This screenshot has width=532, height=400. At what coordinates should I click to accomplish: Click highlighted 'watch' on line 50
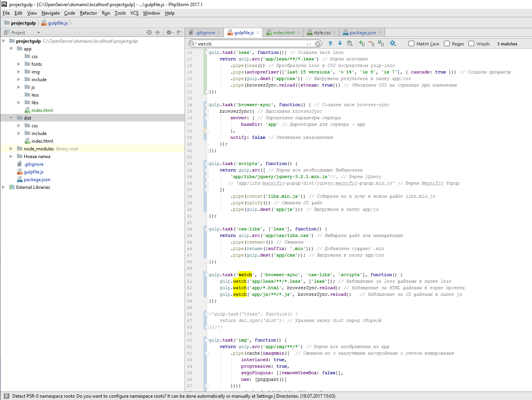click(245, 275)
